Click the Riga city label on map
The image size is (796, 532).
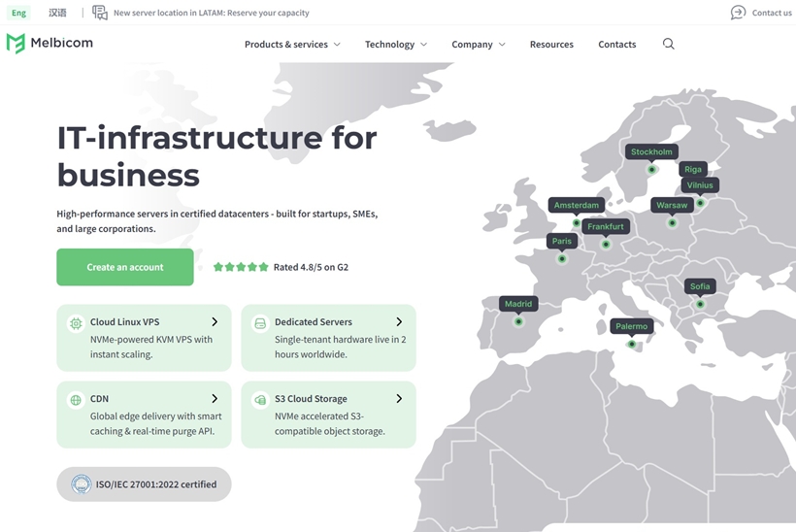coord(693,170)
